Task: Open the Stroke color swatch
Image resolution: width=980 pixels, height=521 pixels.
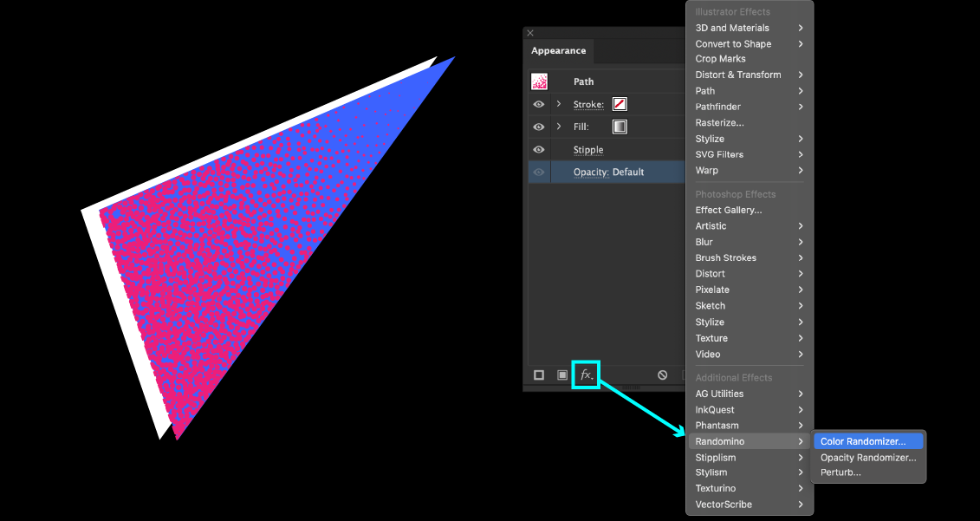Action: click(x=620, y=104)
